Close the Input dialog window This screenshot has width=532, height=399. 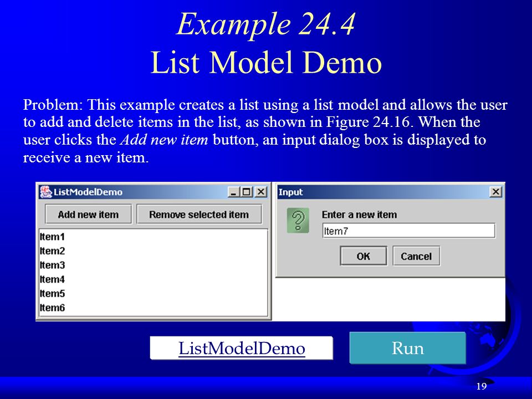tap(495, 192)
